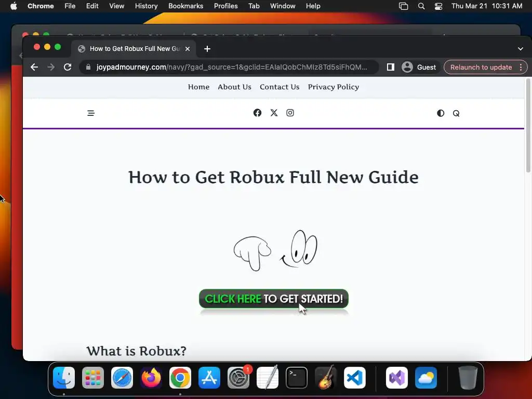Open the Privacy Policy link

coord(333,87)
